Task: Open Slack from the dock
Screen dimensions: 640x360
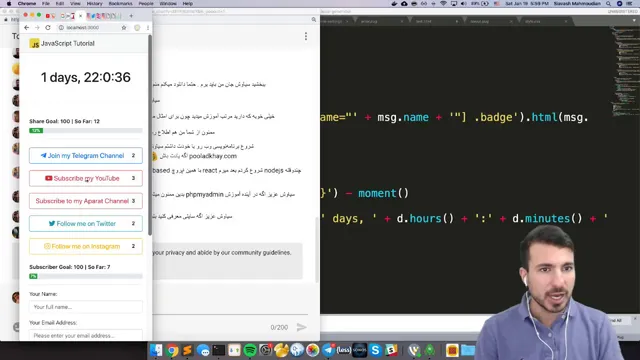Action: click(x=391, y=350)
